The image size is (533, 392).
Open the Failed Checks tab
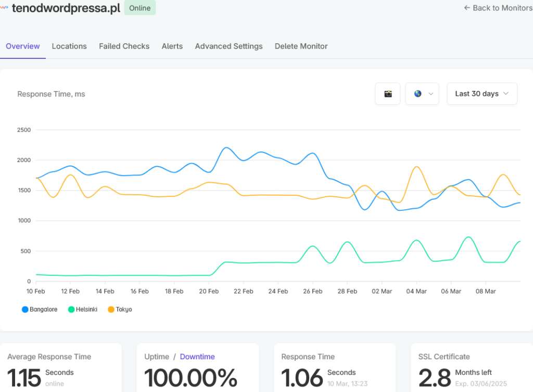tap(124, 46)
